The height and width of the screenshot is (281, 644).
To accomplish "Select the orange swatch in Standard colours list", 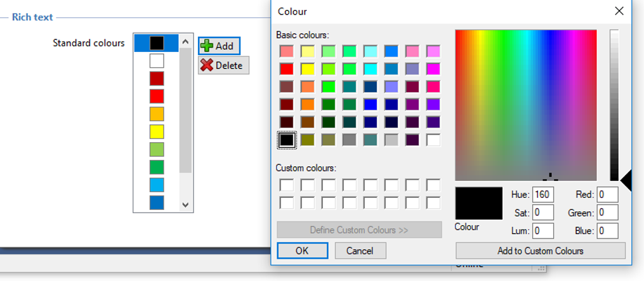I will click(x=157, y=114).
